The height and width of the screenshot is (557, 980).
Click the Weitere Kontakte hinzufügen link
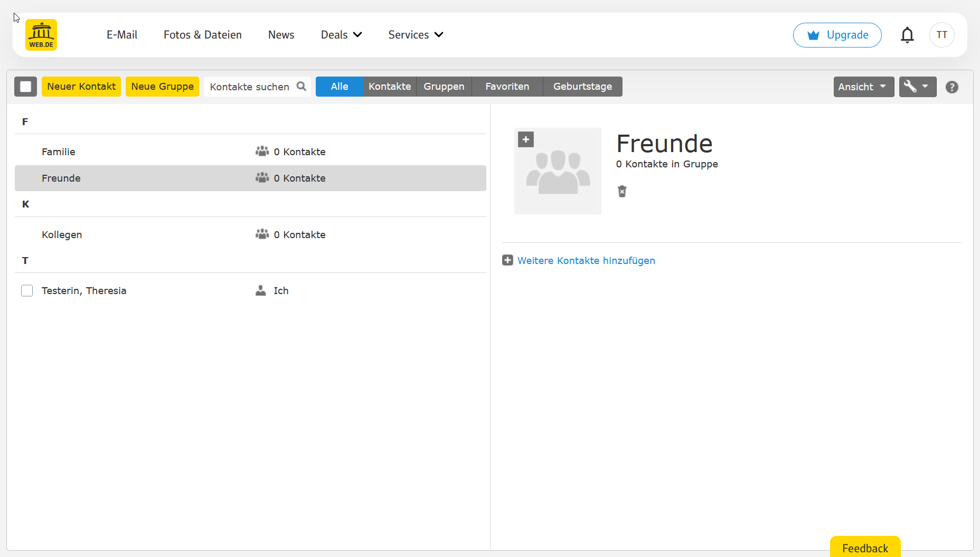586,260
